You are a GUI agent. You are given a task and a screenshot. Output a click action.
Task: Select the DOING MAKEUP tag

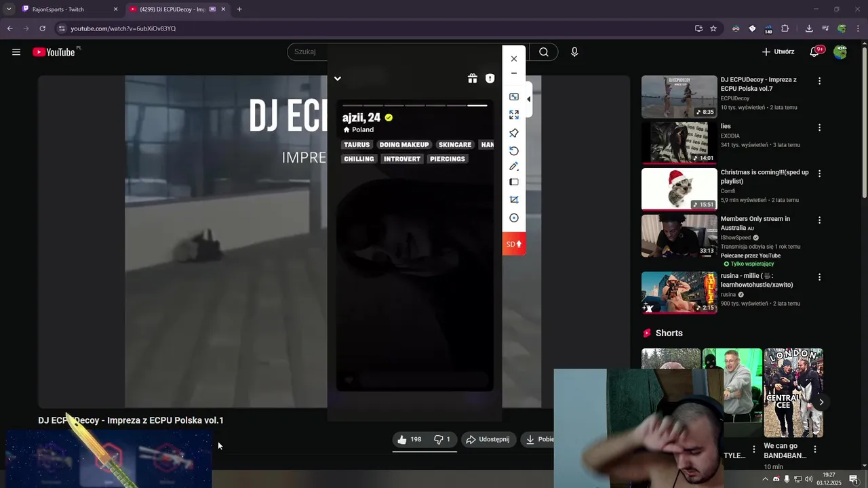pos(404,145)
